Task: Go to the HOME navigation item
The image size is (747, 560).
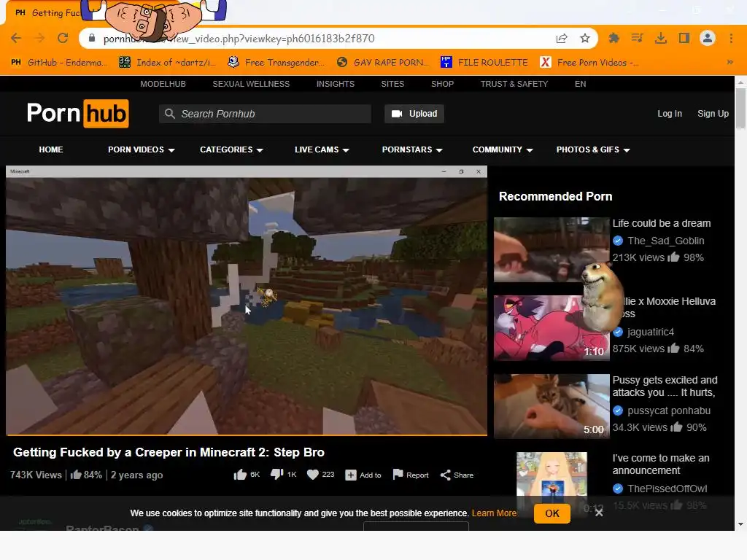Action: (51, 149)
